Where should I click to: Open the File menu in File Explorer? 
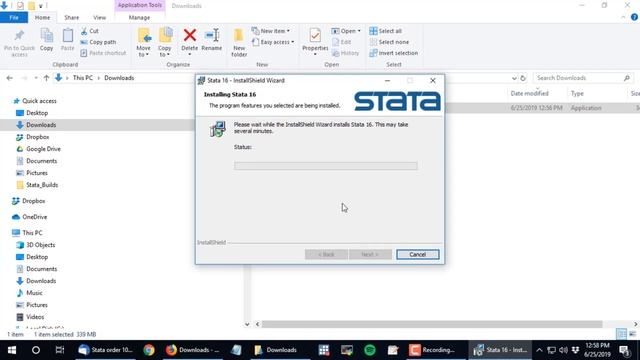pyautogui.click(x=14, y=18)
